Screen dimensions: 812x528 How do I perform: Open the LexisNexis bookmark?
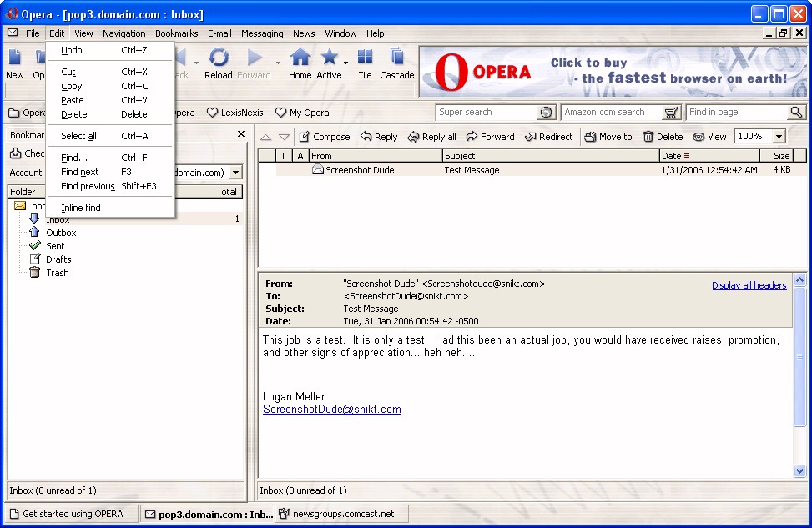click(x=235, y=113)
